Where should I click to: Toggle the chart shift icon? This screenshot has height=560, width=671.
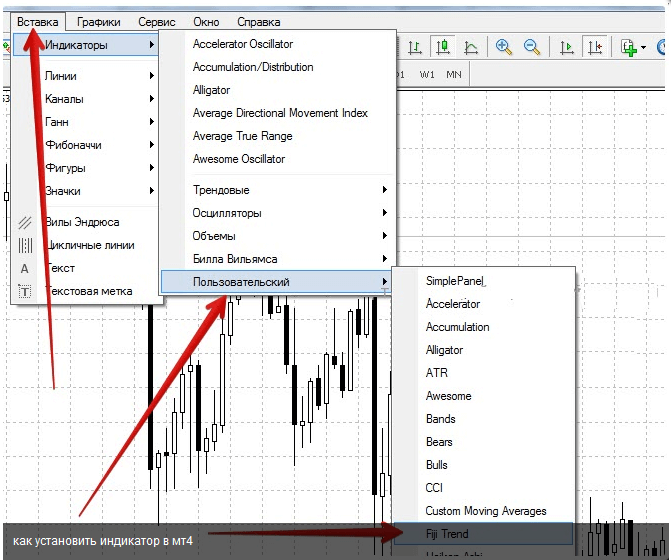pyautogui.click(x=596, y=47)
